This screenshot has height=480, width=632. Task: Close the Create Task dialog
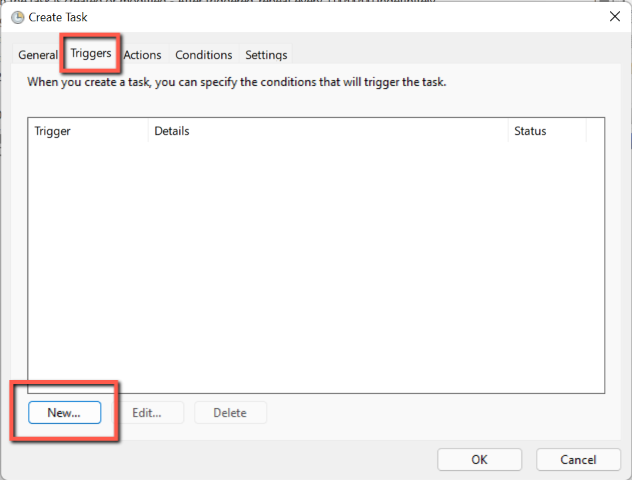coord(612,17)
